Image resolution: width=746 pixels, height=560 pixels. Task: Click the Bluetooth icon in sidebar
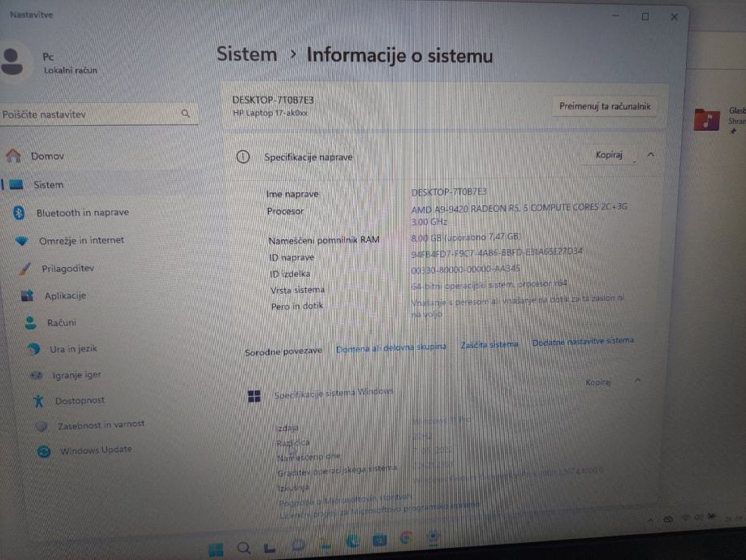point(19,213)
